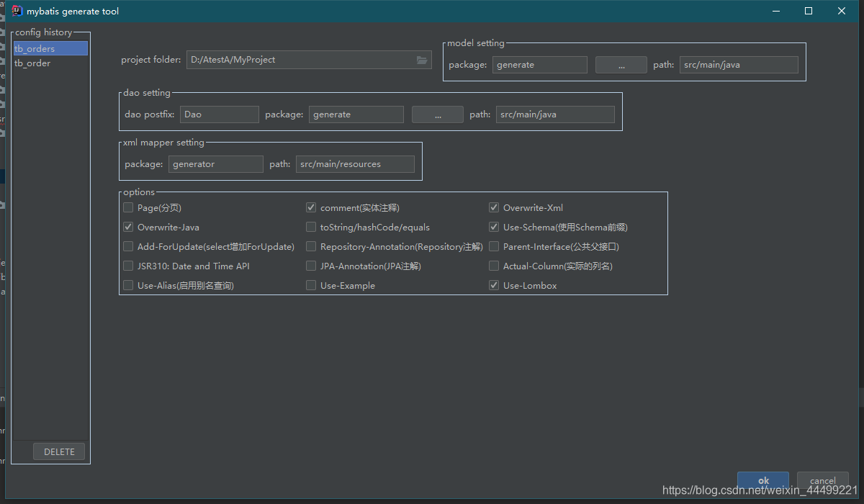Click the DELETE button
Image resolution: width=864 pixels, height=504 pixels.
[59, 451]
